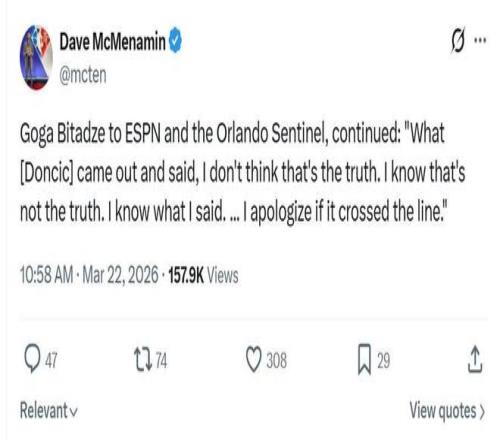Open the three-dot more options menu
The width and height of the screenshot is (500, 440).
tap(480, 40)
